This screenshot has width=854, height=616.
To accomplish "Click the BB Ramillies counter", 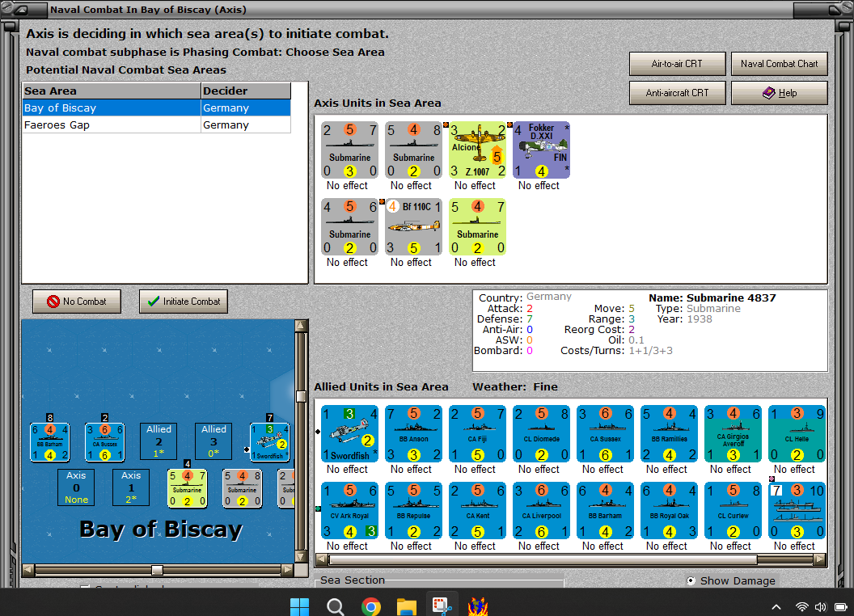I will (x=669, y=433).
